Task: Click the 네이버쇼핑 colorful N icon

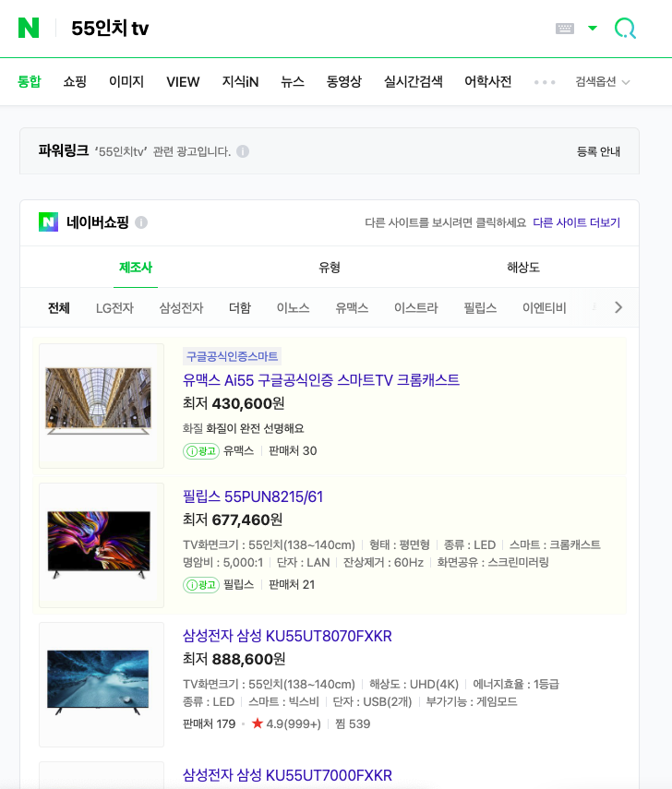Action: tap(48, 221)
